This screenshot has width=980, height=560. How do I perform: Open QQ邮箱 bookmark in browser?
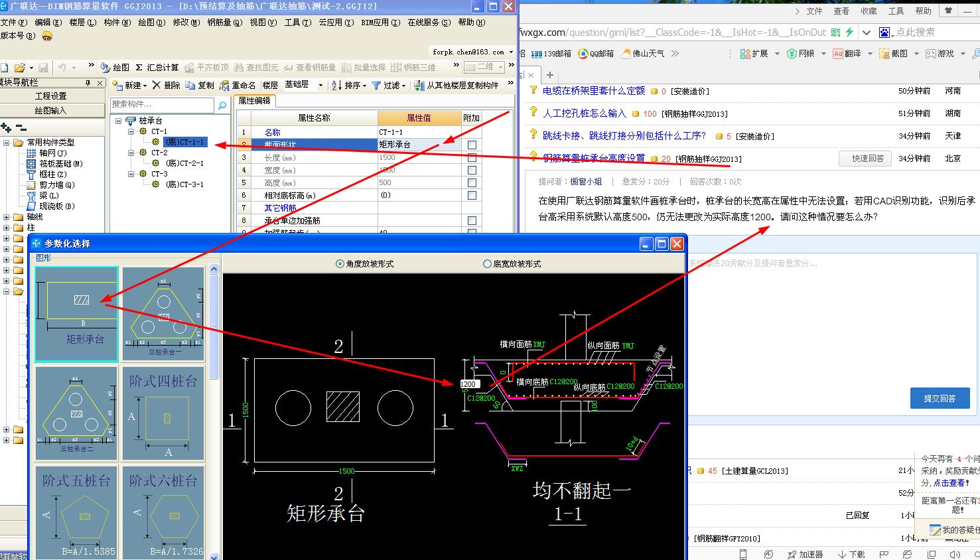(595, 54)
